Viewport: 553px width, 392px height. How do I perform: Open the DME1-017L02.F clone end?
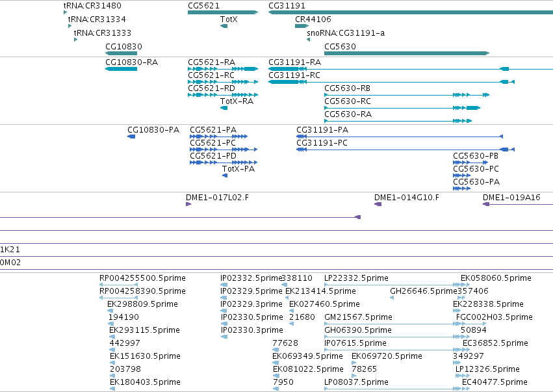coord(188,204)
